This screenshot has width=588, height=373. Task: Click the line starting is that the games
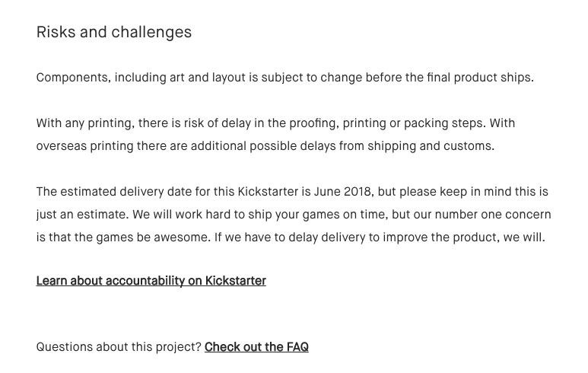tap(291, 238)
